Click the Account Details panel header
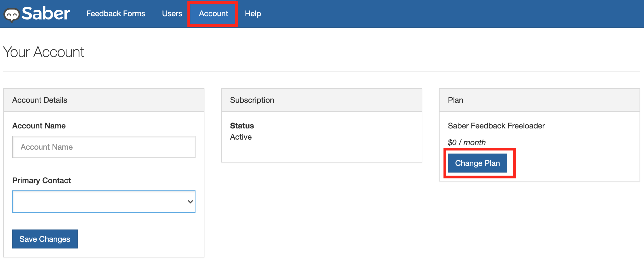The image size is (644, 263). [40, 100]
